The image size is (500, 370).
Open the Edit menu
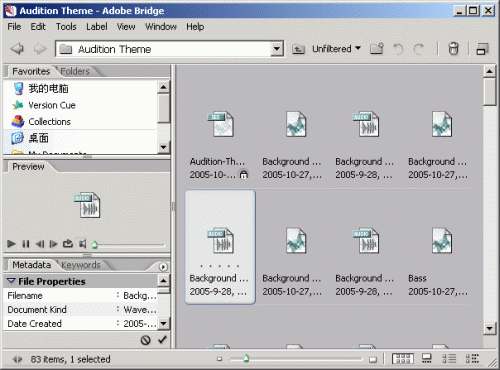(x=38, y=27)
